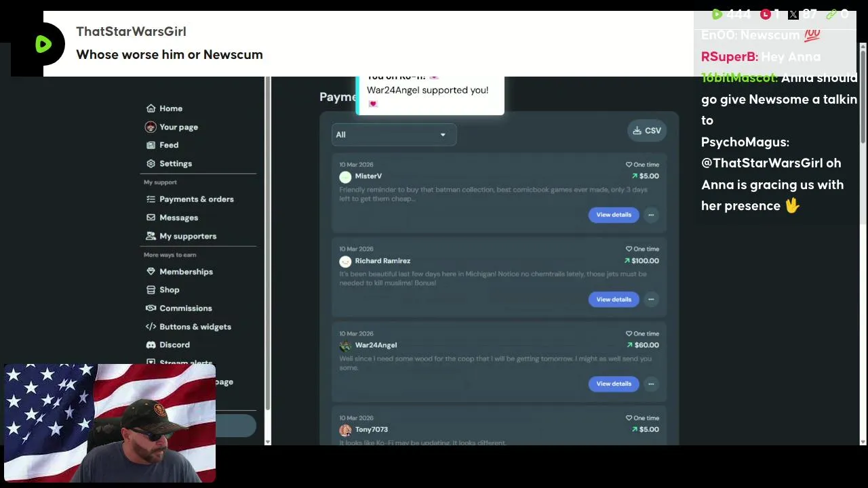Click ThatStarWarsGirl chat username in banner

tap(131, 32)
